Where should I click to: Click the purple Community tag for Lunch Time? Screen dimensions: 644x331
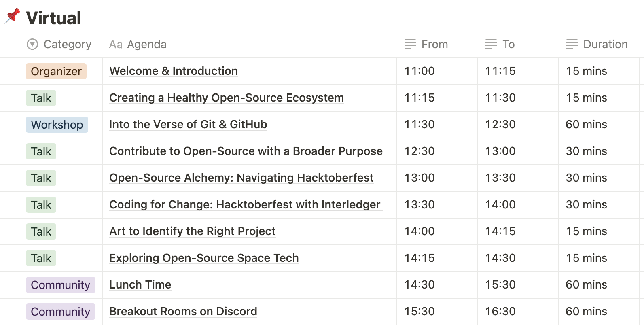pyautogui.click(x=61, y=285)
